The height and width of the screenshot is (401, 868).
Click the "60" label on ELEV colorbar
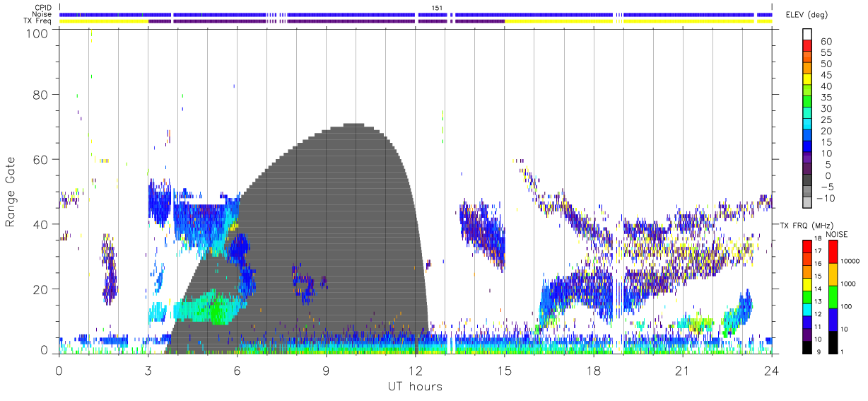click(825, 42)
